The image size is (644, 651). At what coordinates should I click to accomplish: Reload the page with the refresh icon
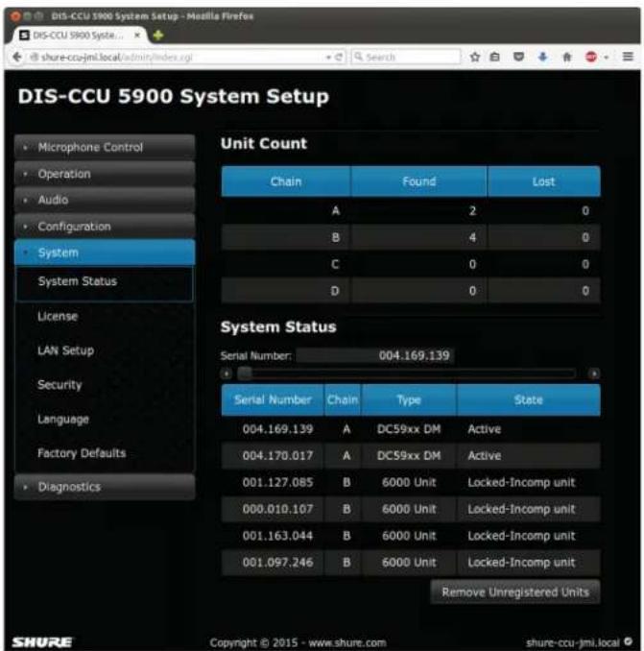click(x=339, y=57)
